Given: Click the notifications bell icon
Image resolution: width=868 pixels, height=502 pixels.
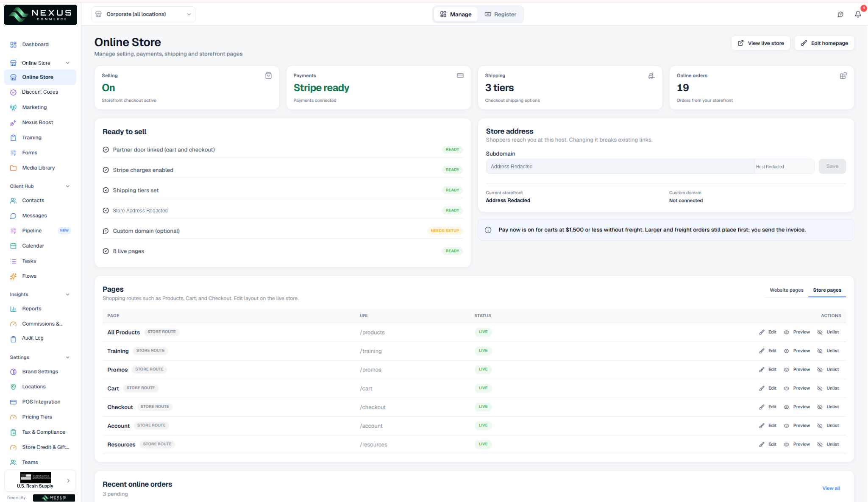Looking at the screenshot, I should [x=858, y=14].
